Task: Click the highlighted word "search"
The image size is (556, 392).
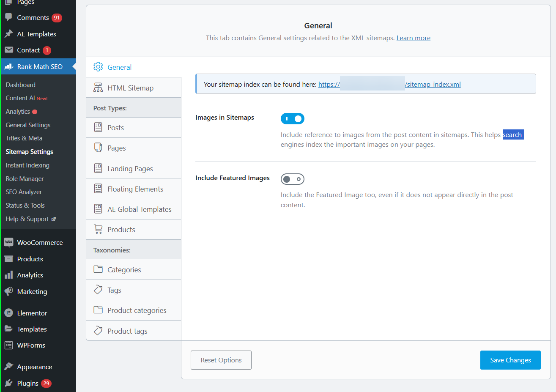Action: coord(513,134)
